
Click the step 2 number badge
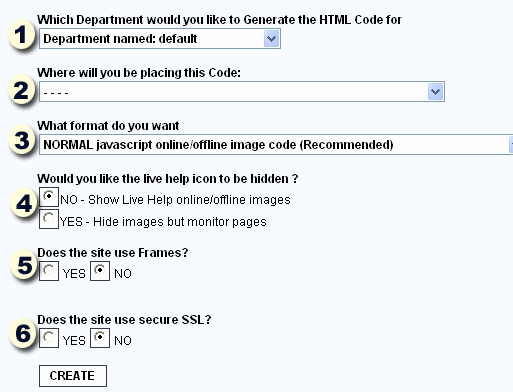coord(21,90)
